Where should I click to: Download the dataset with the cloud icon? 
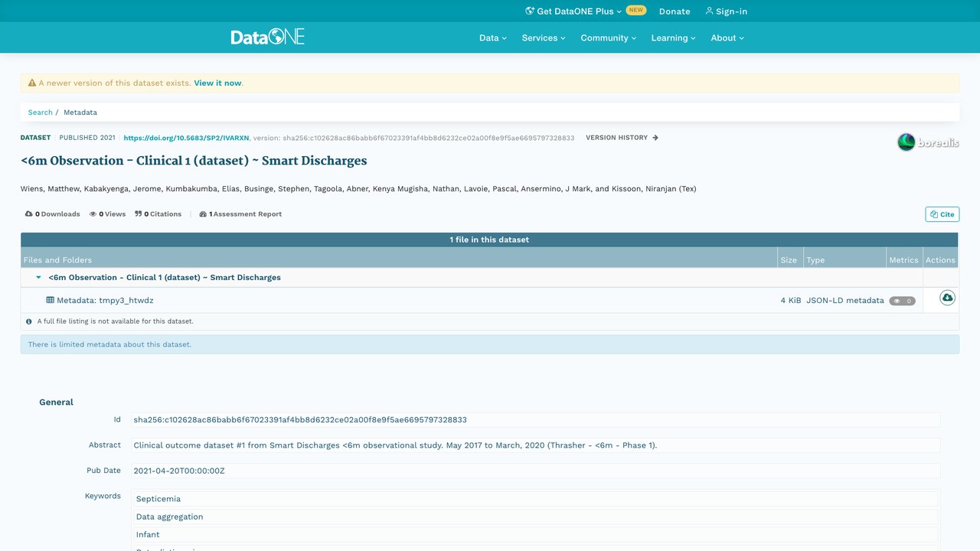point(947,298)
